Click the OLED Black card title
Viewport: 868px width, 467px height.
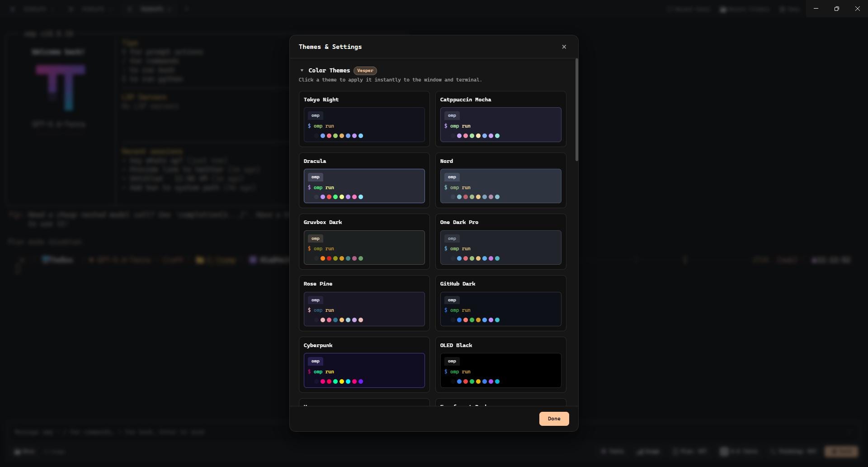[456, 345]
